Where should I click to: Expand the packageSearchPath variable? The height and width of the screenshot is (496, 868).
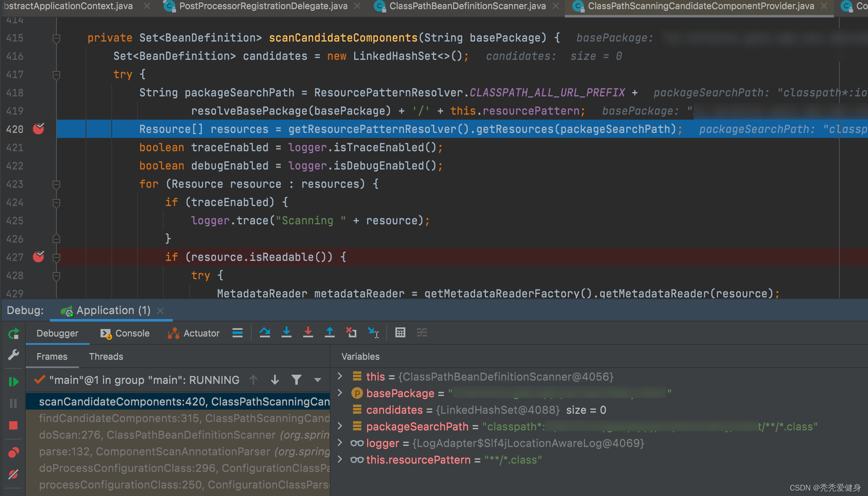[x=340, y=426]
